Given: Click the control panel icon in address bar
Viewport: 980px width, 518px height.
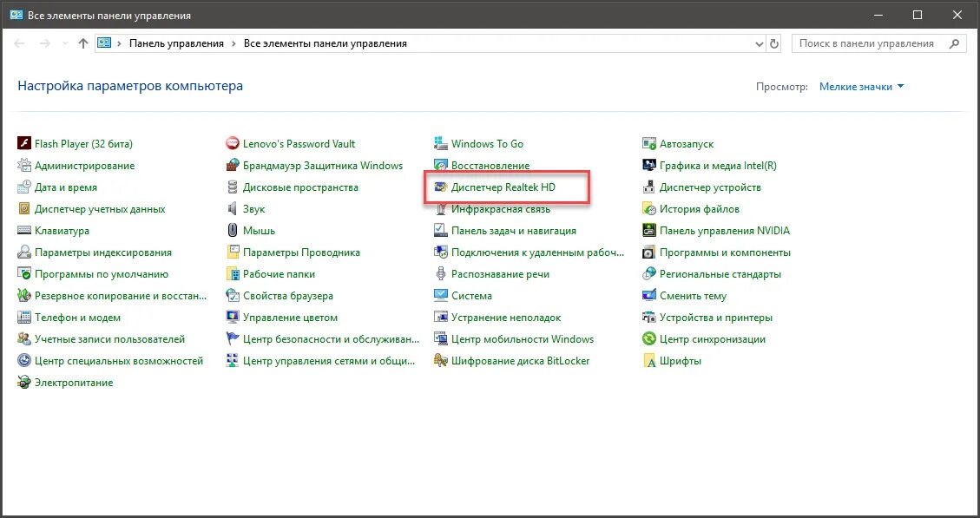Looking at the screenshot, I should click(104, 43).
